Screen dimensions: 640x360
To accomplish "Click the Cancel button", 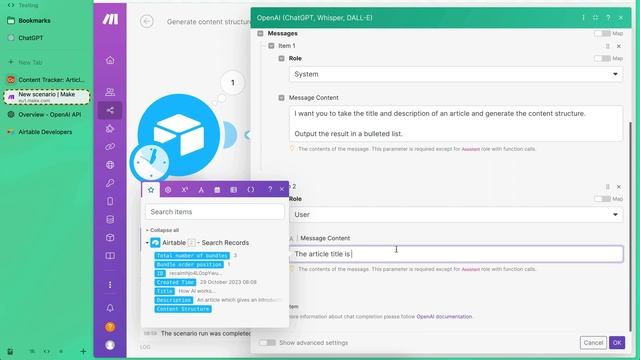I will (593, 343).
